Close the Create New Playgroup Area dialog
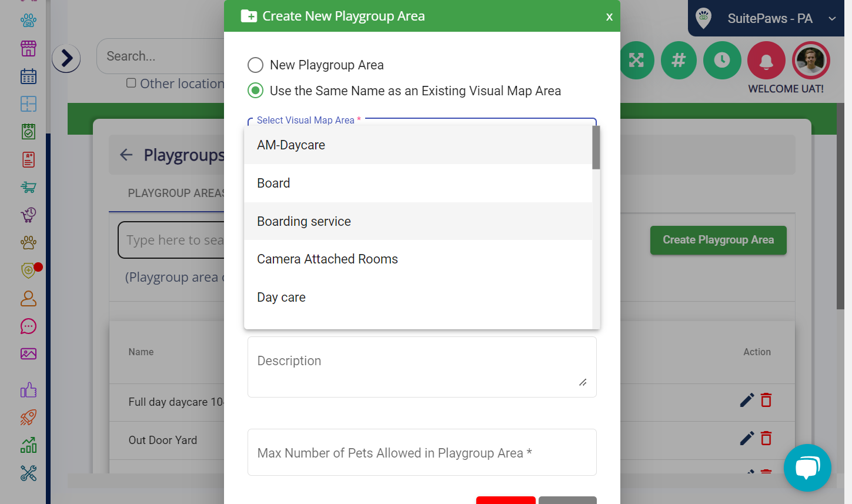Viewport: 852px width, 504px height. click(609, 16)
